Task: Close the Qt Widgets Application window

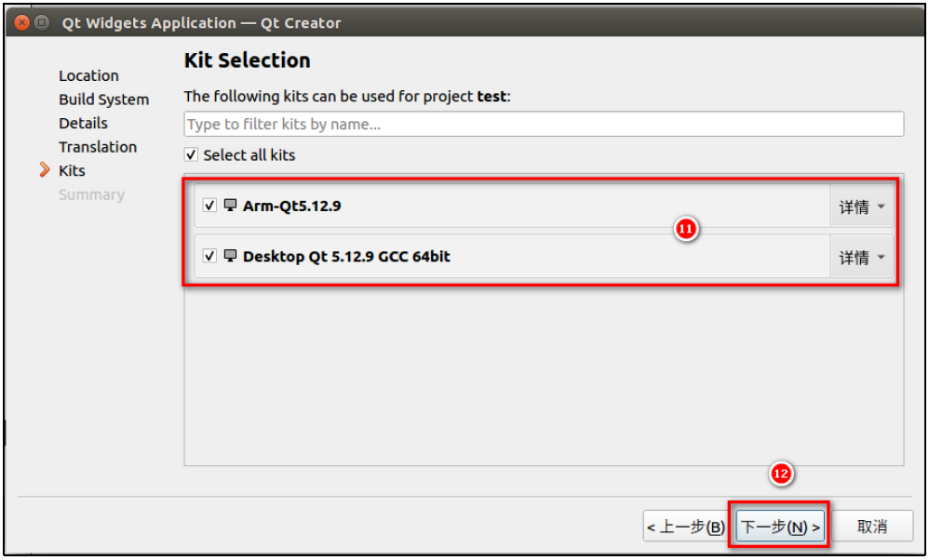Action: (x=22, y=22)
